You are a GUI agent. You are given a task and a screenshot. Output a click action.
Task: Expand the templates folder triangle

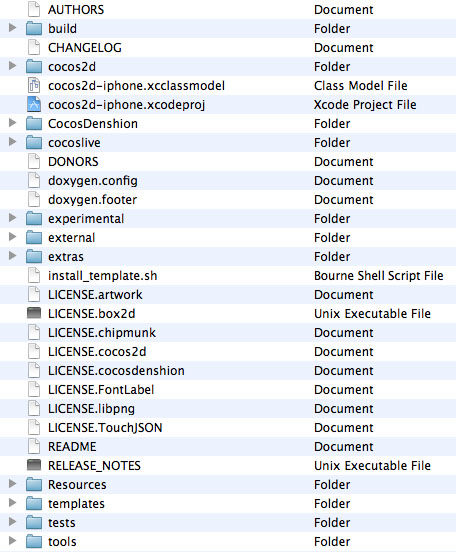tap(12, 503)
